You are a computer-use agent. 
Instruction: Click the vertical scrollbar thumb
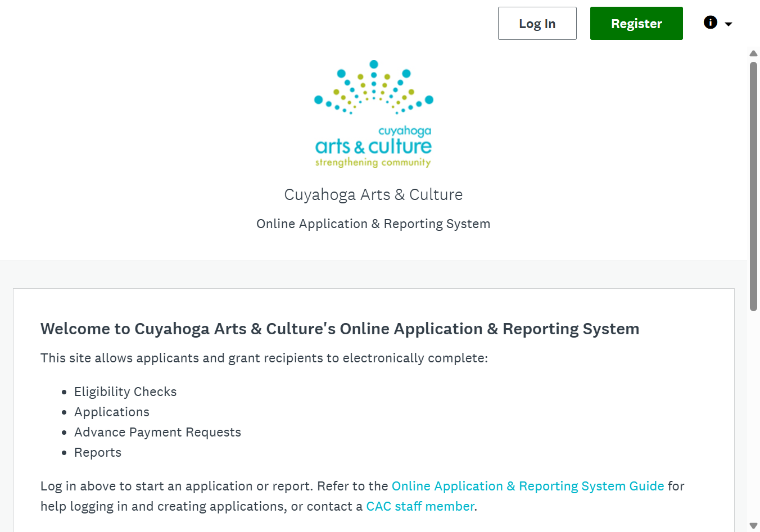point(754,186)
